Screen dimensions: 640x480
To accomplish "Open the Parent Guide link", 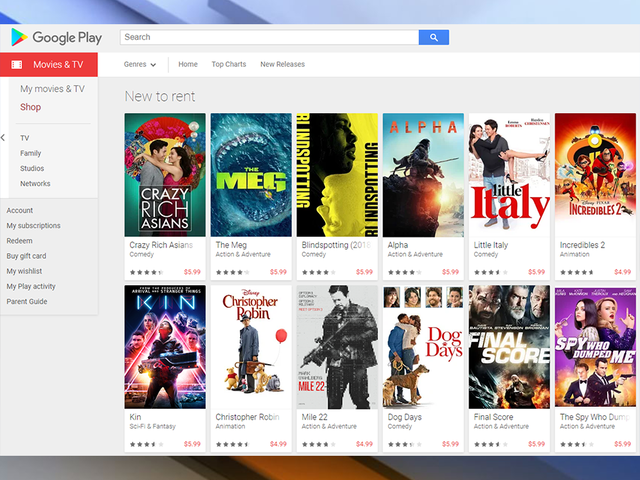I will (x=26, y=301).
